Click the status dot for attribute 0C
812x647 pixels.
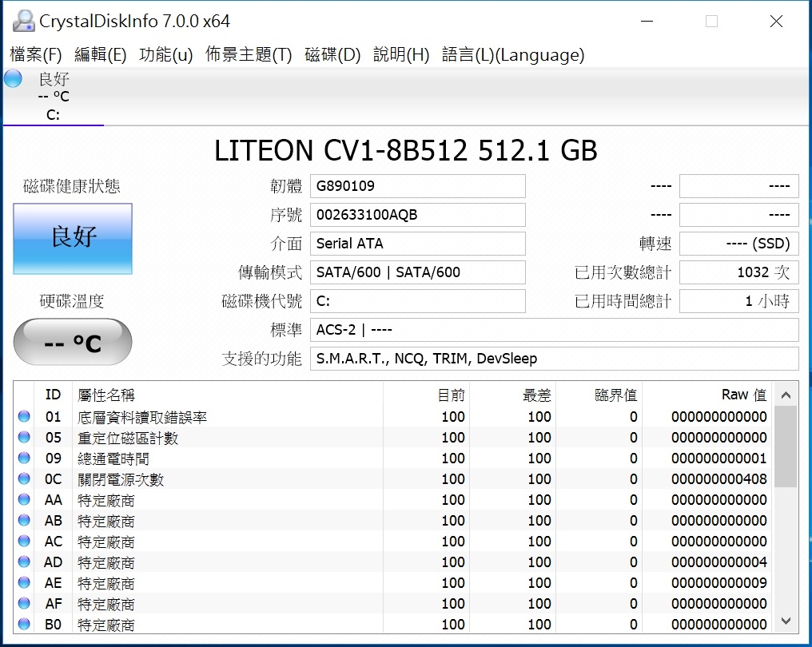[x=24, y=478]
